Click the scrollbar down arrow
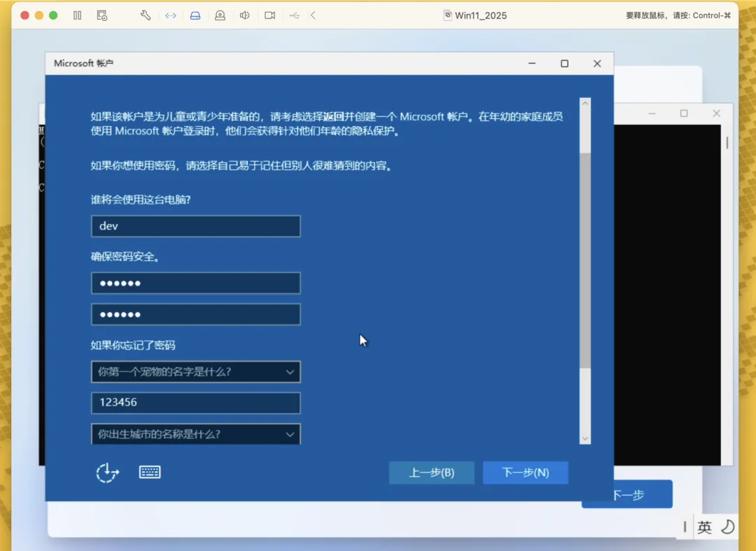756x551 pixels. (x=584, y=439)
